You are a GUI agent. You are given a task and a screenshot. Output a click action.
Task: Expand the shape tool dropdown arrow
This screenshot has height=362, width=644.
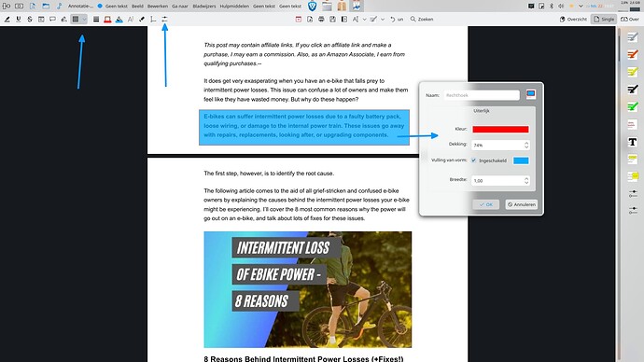pos(84,20)
